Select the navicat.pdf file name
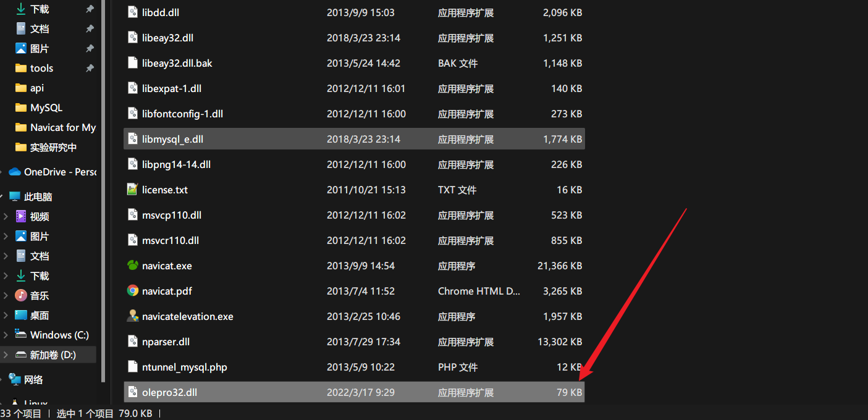868x420 pixels. coord(167,291)
